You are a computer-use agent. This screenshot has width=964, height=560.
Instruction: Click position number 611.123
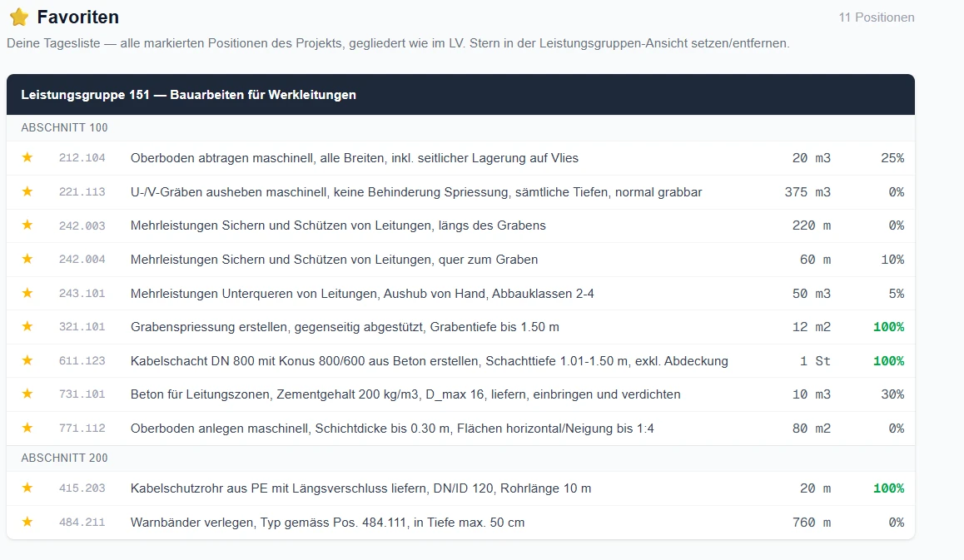click(x=82, y=361)
